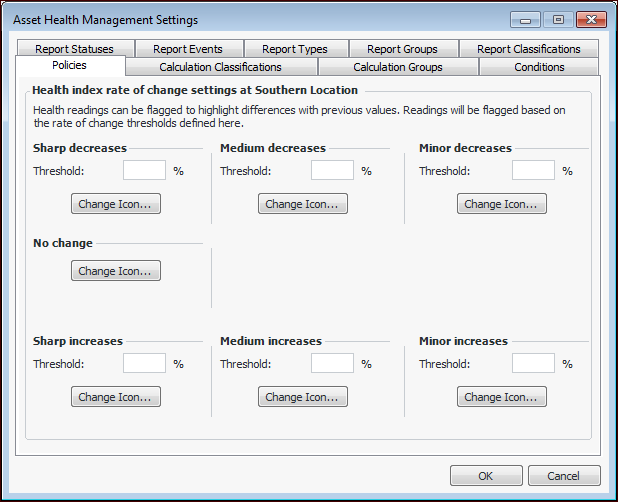Change icon for Sharp decreases

[115, 204]
